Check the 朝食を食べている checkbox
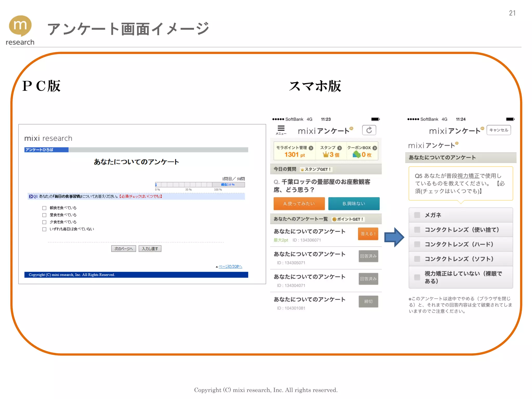Viewport: 532px width, 399px height. pyautogui.click(x=44, y=208)
